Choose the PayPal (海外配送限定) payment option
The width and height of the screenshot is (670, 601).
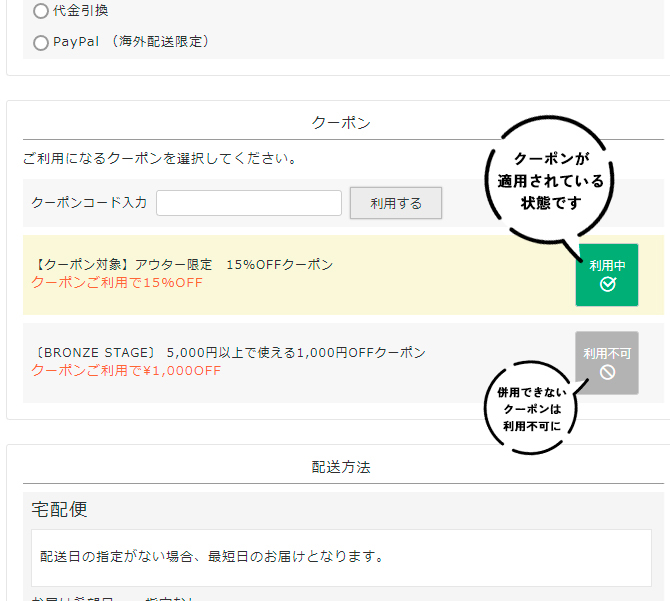(41, 42)
